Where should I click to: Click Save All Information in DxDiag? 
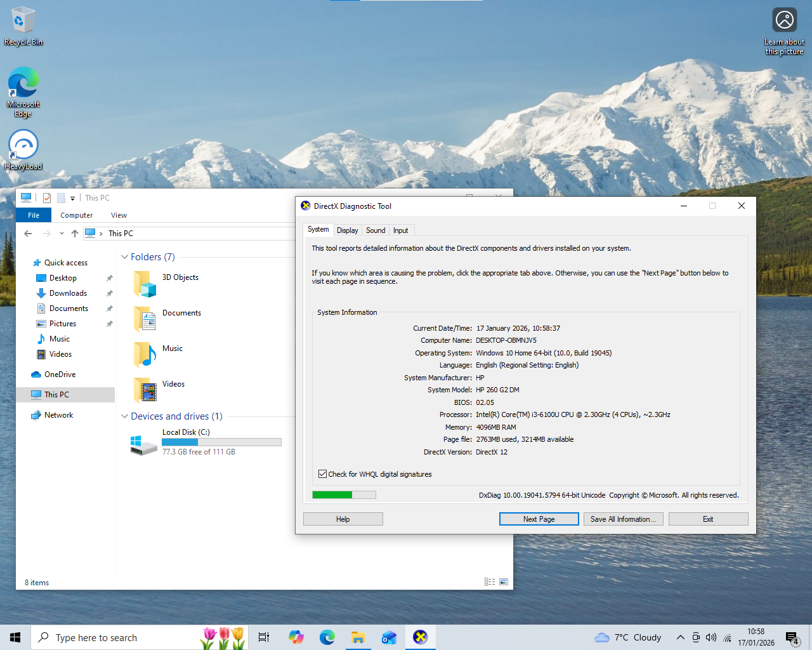(x=623, y=519)
